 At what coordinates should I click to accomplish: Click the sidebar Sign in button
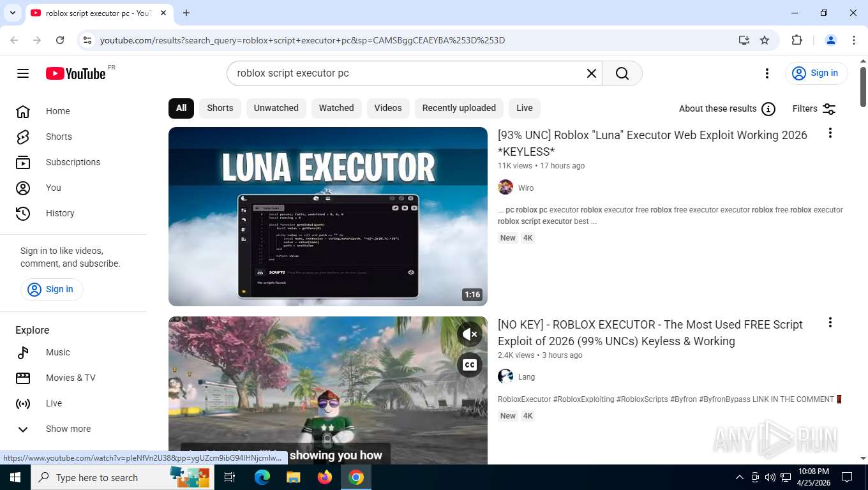(52, 289)
